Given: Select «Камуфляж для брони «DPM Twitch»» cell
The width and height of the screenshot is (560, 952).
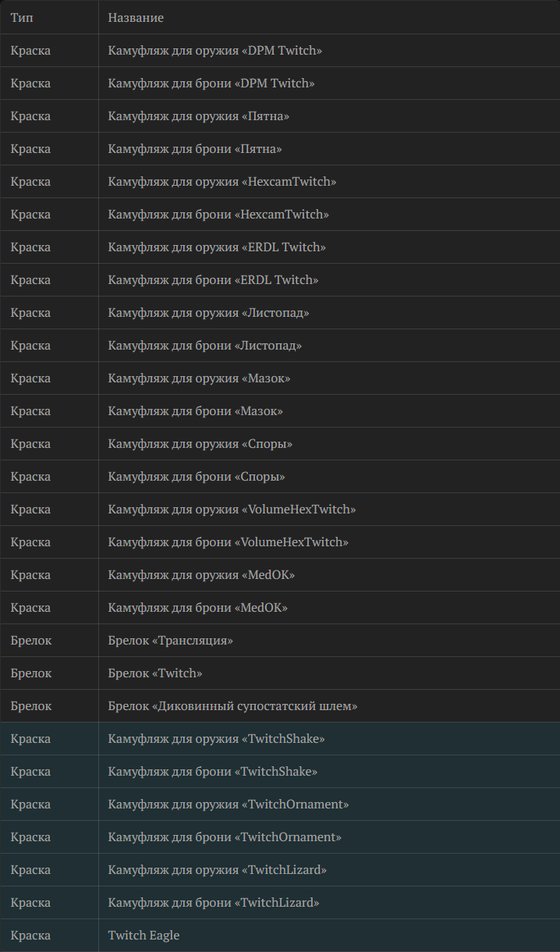Looking at the screenshot, I should [329, 83].
